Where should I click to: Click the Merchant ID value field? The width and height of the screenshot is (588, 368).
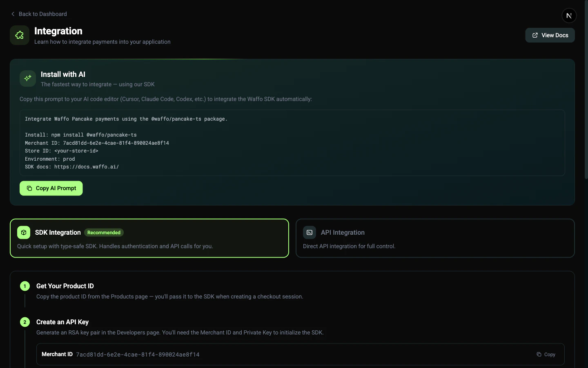click(x=137, y=355)
